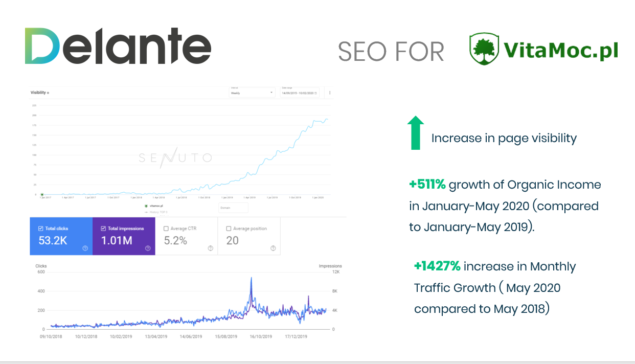Image resolution: width=635 pixels, height=364 pixels.
Task: Click the 17/12/2019 date axis label
Action: pyautogui.click(x=296, y=337)
